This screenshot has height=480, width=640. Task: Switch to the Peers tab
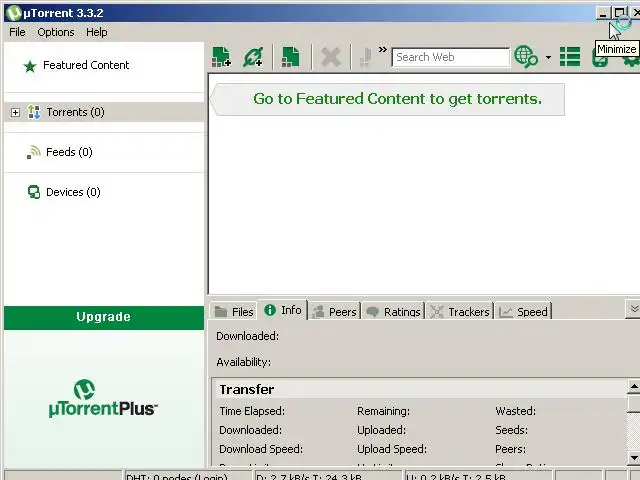[334, 312]
